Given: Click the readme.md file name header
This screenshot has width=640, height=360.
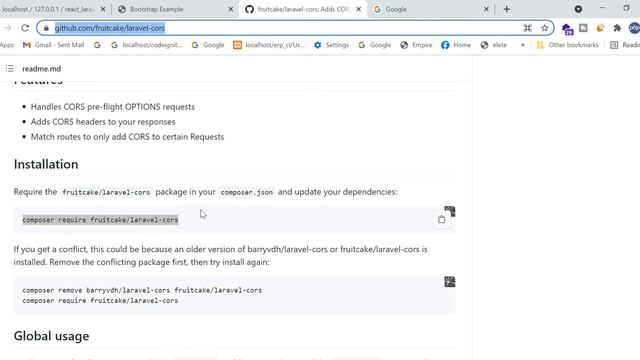Looking at the screenshot, I should pos(42,69).
